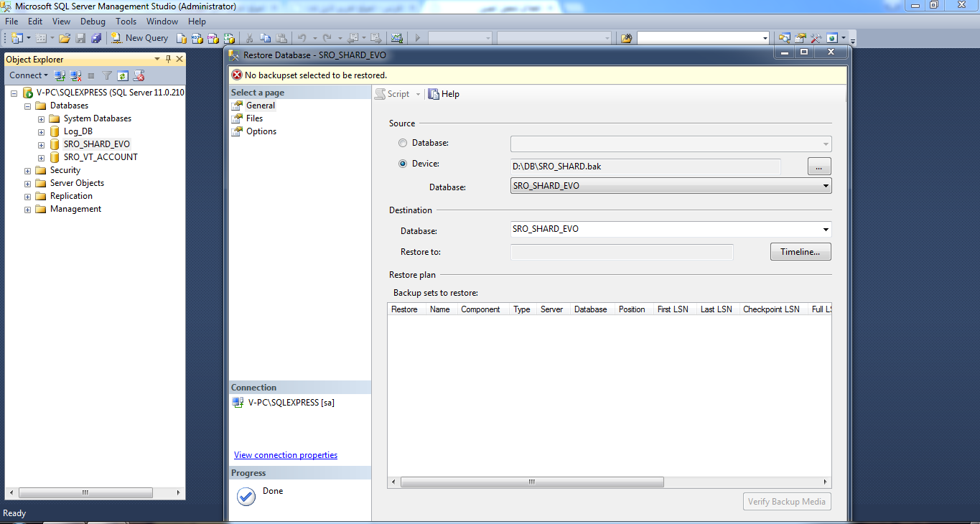
Task: Open the Edit menu
Action: [35, 22]
